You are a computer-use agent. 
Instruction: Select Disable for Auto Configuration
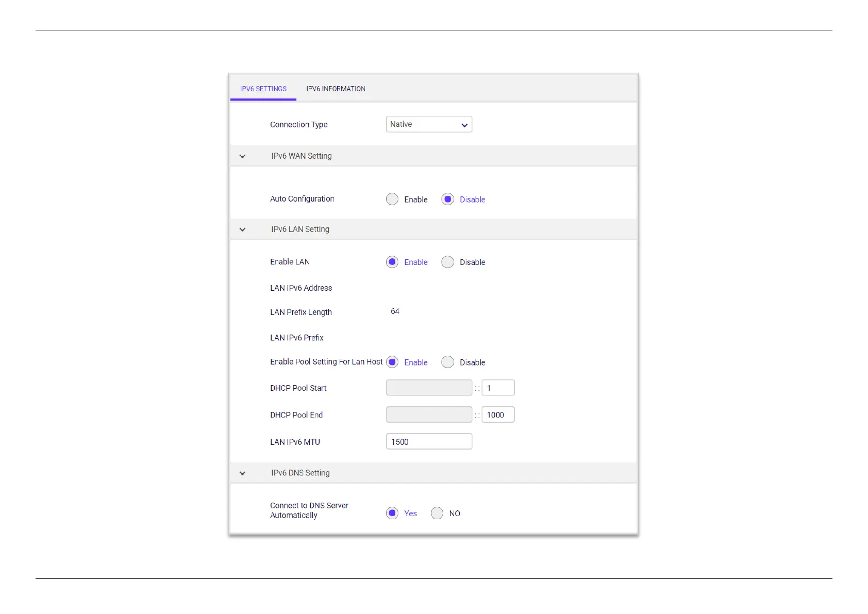(447, 200)
